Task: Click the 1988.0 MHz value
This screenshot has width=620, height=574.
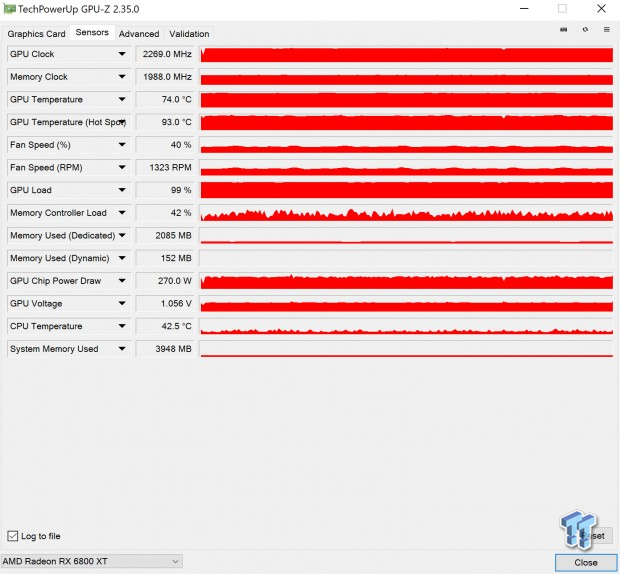Action: click(165, 77)
